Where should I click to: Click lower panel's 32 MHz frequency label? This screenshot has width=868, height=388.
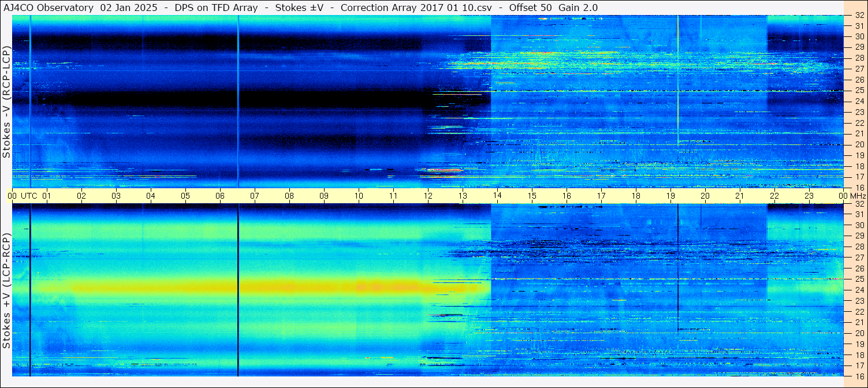[x=859, y=204]
